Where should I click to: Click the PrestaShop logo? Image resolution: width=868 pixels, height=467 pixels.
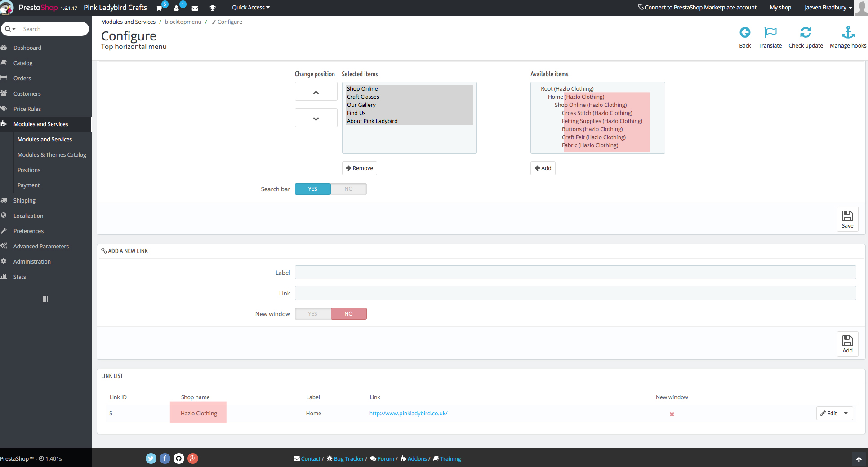tap(38, 8)
